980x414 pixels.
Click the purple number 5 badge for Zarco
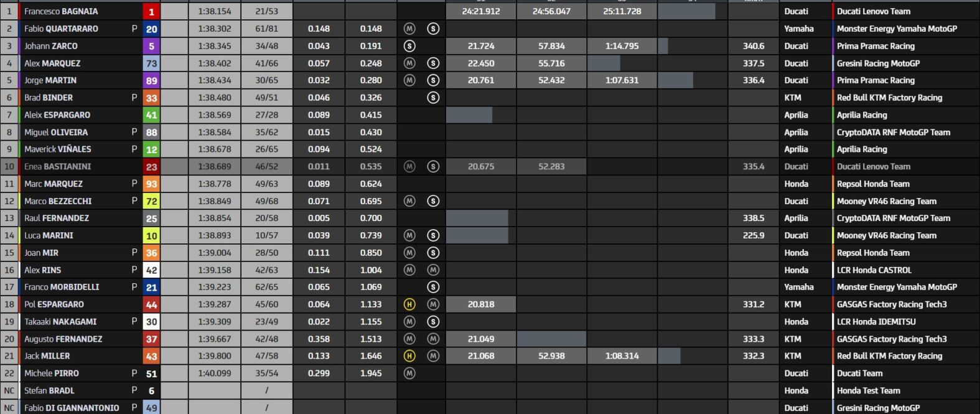pyautogui.click(x=151, y=46)
